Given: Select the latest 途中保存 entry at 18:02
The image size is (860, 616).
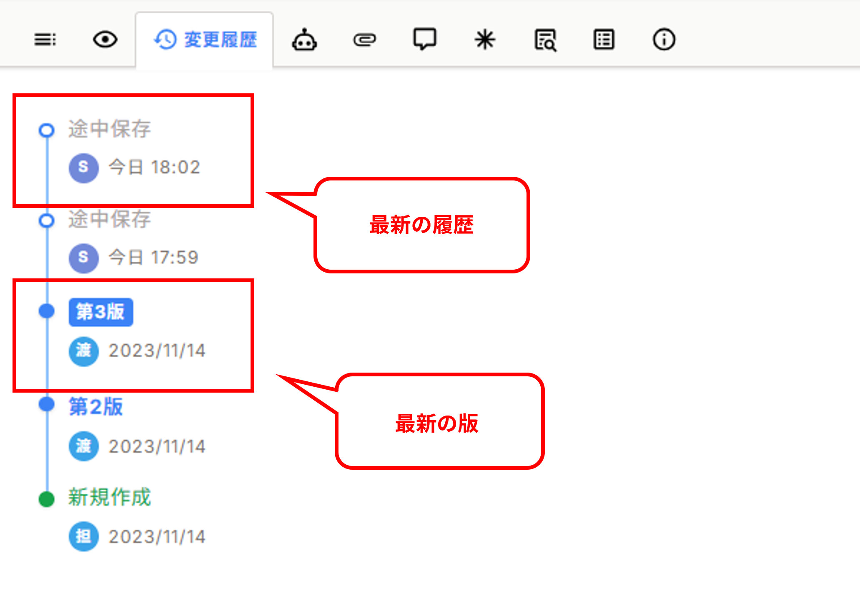Looking at the screenshot, I should click(x=110, y=129).
